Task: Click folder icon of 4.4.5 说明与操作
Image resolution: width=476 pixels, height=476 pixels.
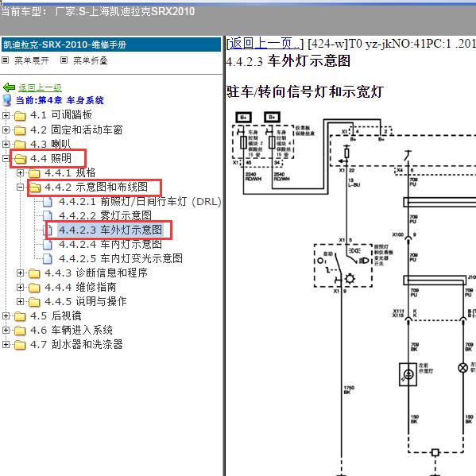Action: [34, 302]
